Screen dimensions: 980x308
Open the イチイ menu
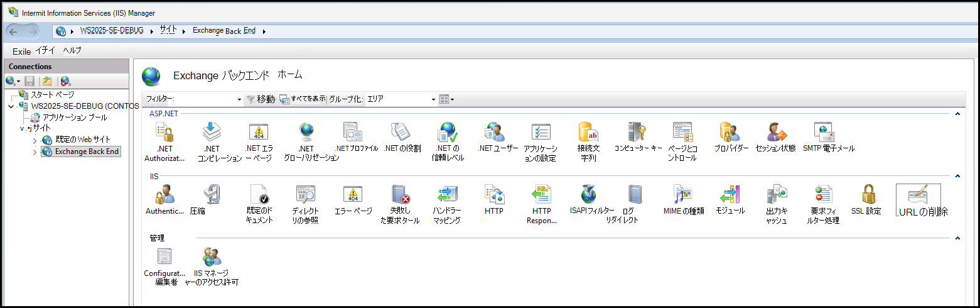tap(45, 50)
